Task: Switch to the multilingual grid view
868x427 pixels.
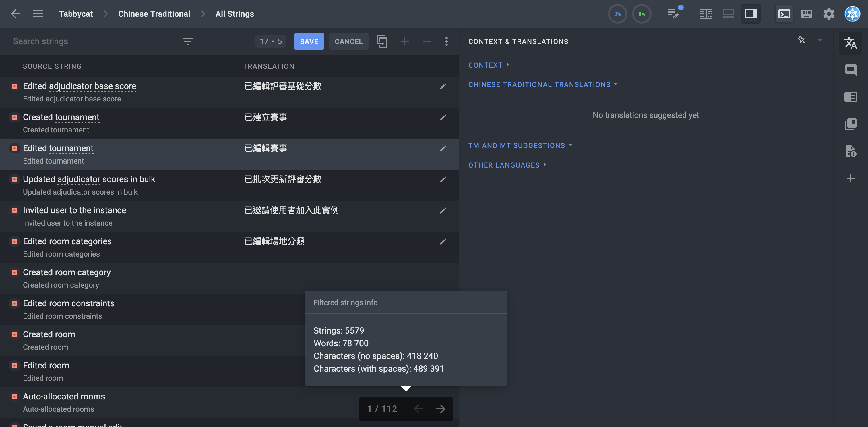Action: pyautogui.click(x=751, y=14)
